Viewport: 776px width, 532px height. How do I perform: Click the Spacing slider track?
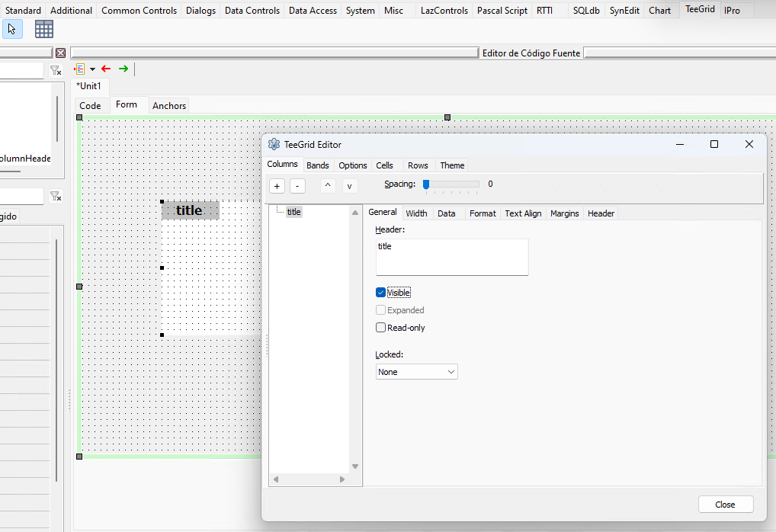451,184
